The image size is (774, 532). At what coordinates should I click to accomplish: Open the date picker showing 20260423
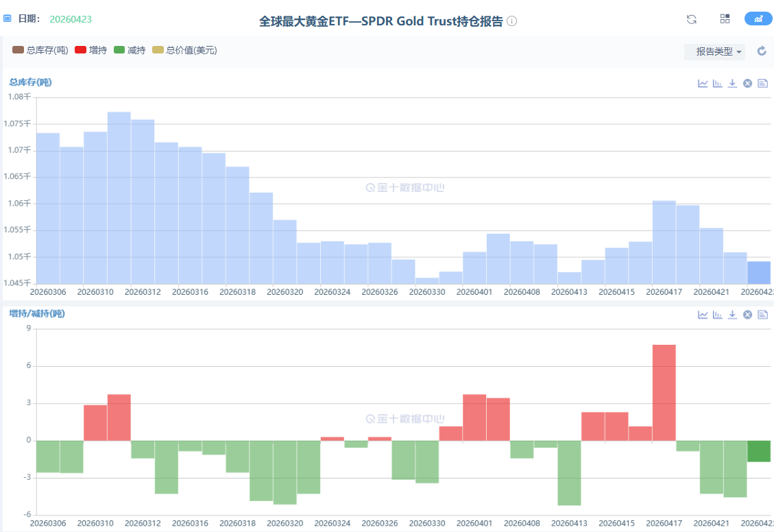click(71, 19)
